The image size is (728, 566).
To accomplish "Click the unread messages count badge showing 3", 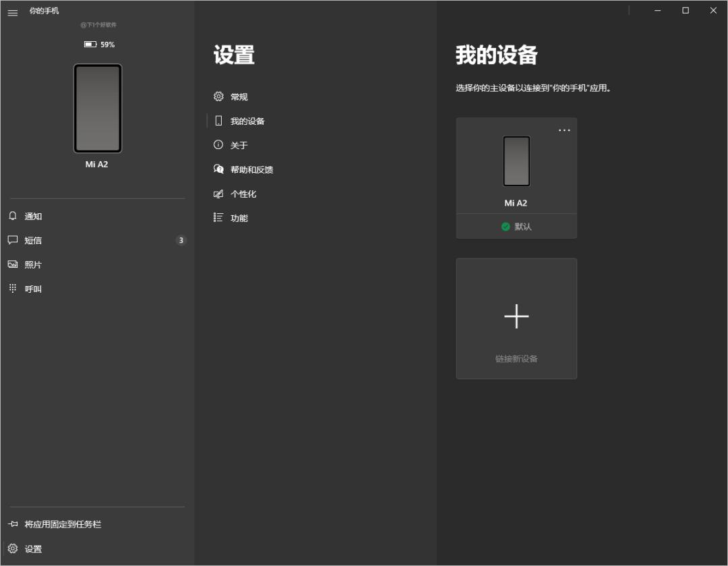I will click(181, 240).
